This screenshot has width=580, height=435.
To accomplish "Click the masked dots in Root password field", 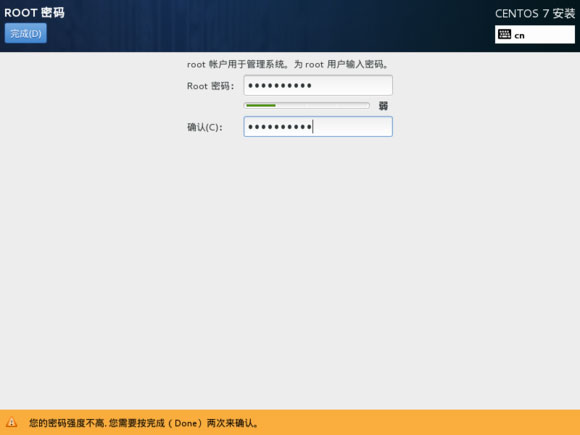I will tap(280, 86).
